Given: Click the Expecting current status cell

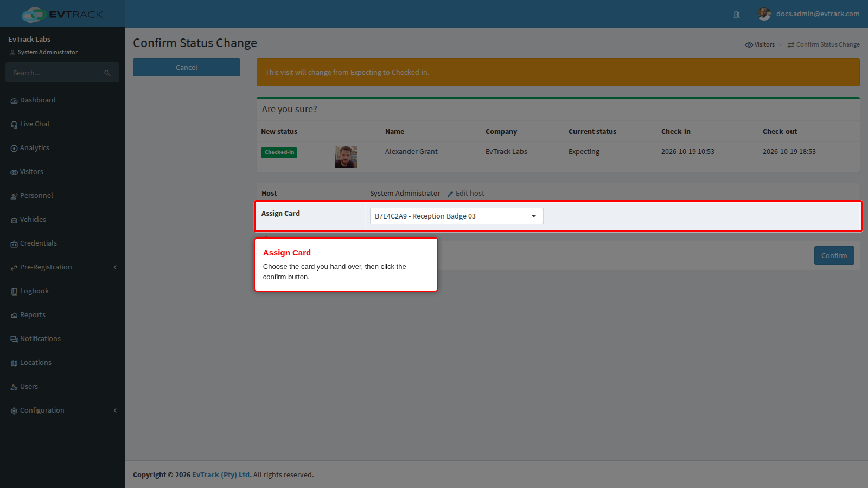Looking at the screenshot, I should pyautogui.click(x=584, y=152).
